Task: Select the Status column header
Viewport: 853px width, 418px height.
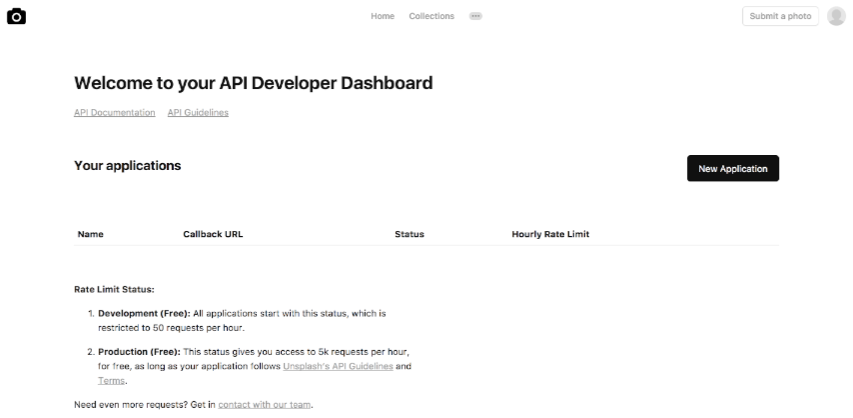Action: click(409, 234)
